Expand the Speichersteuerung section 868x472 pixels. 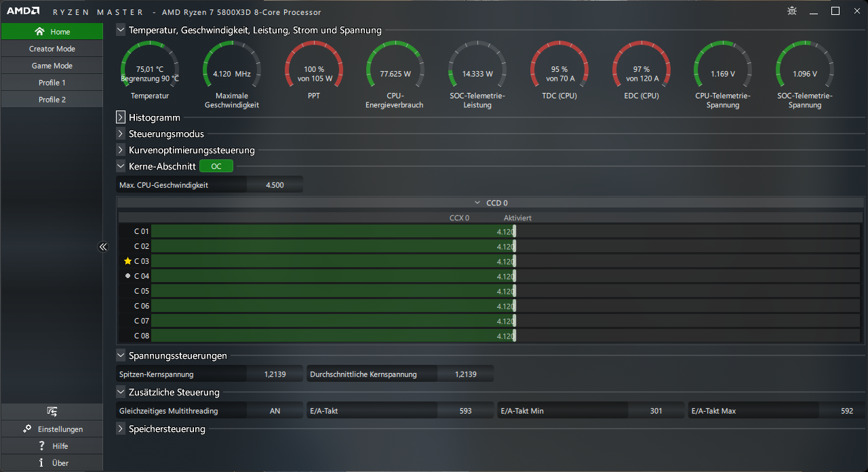point(121,429)
